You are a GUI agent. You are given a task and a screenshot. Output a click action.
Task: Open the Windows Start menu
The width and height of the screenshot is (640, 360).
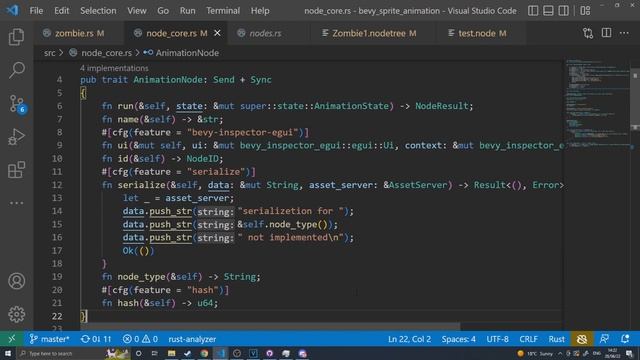(x=8, y=353)
